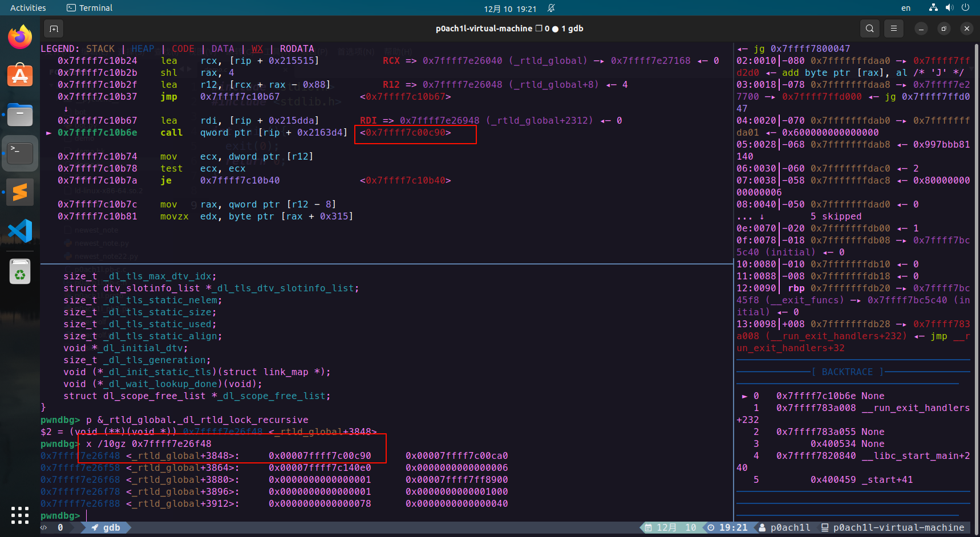The height and width of the screenshot is (537, 980).
Task: Click the WX legend label
Action: tap(257, 48)
